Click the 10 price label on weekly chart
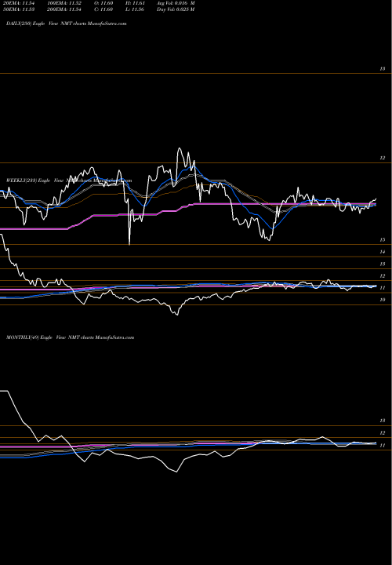Image resolution: width=392 pixels, height=565 pixels. coord(383,300)
